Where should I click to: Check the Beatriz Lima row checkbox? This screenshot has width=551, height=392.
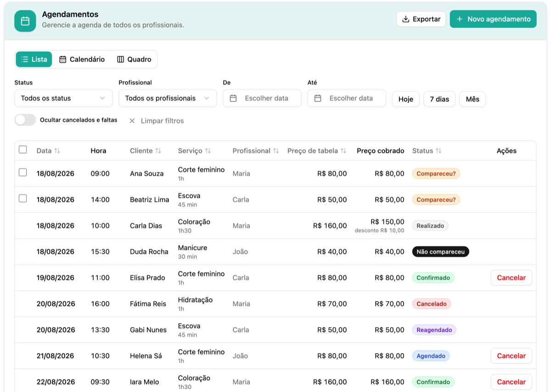[x=22, y=199]
